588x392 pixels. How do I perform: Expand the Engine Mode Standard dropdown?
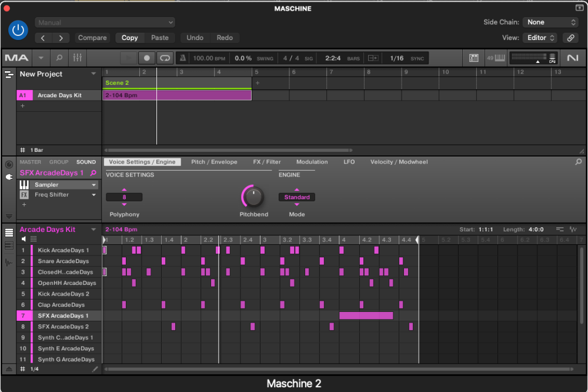tap(297, 197)
